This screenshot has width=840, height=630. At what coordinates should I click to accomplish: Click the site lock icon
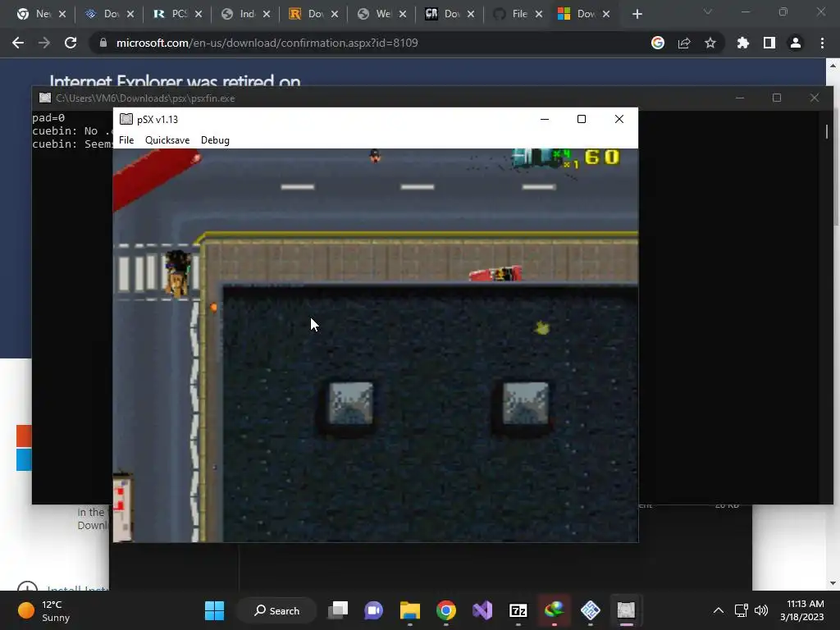103,43
